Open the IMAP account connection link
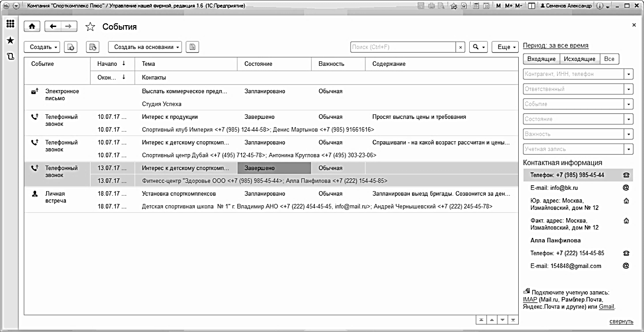This screenshot has width=644, height=332. coord(530,300)
